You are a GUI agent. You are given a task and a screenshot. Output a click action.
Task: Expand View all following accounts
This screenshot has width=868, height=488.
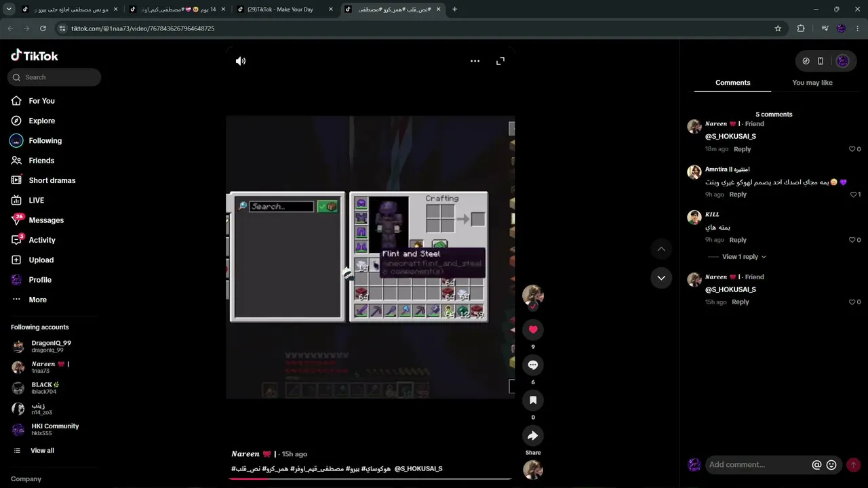pyautogui.click(x=42, y=451)
